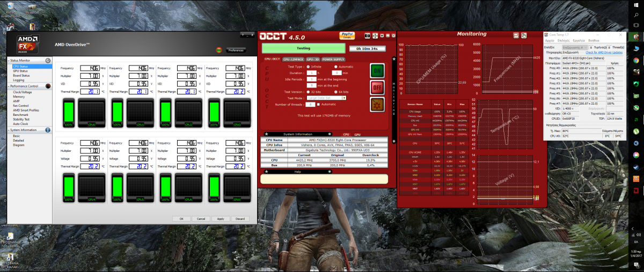Switch to POWER SUPPLY tab
The width and height of the screenshot is (644, 272).
(x=334, y=59)
